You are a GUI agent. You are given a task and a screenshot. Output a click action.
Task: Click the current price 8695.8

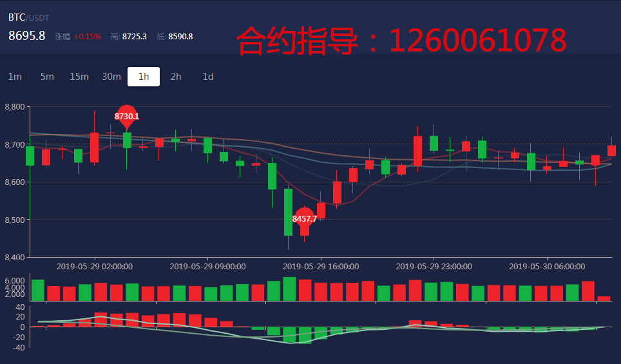tap(27, 35)
